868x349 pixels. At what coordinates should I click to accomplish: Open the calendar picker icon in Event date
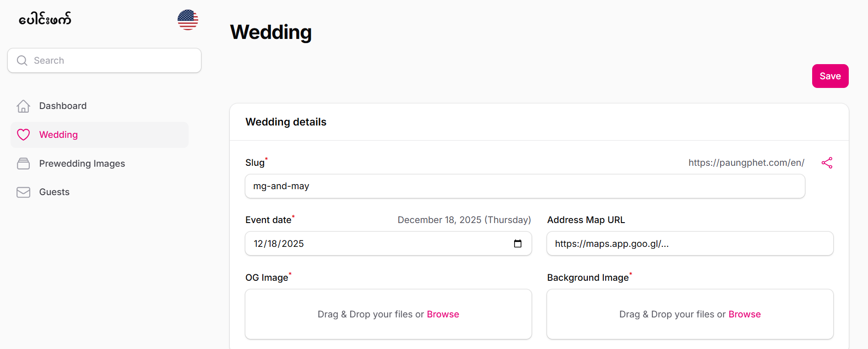coord(517,244)
